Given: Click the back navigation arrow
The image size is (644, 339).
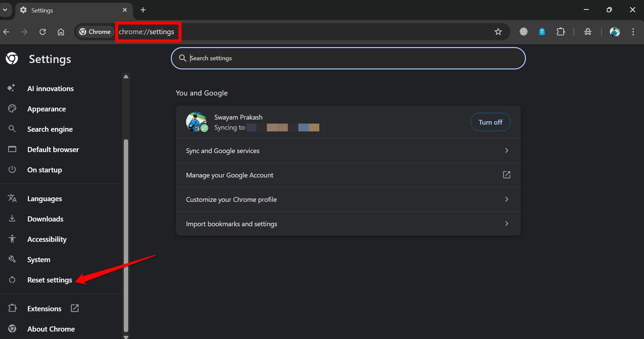Looking at the screenshot, I should tap(6, 32).
